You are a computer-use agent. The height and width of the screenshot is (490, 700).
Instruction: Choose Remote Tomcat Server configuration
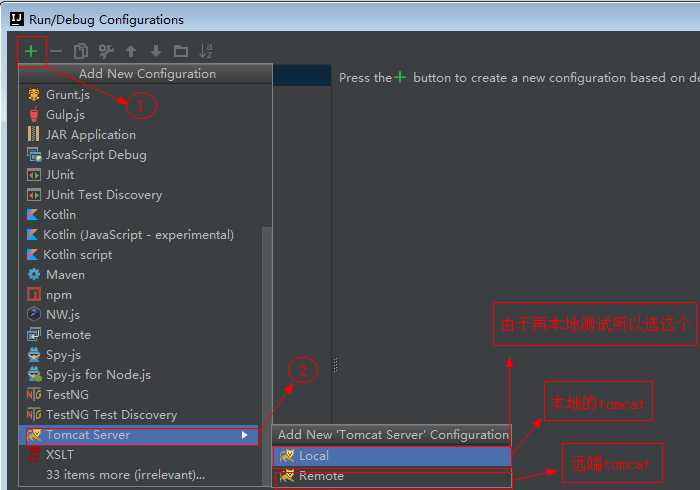pyautogui.click(x=392, y=476)
